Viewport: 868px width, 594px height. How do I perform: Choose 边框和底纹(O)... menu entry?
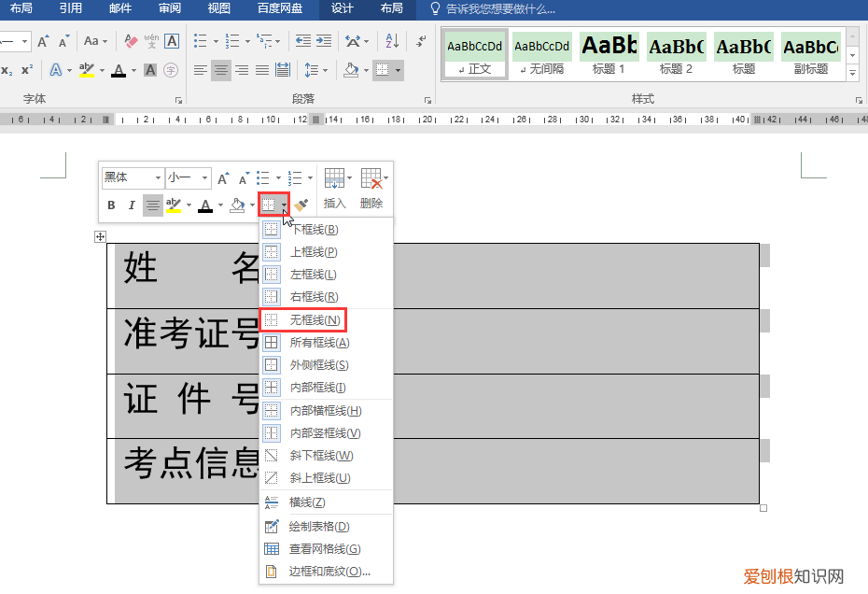tap(329, 572)
